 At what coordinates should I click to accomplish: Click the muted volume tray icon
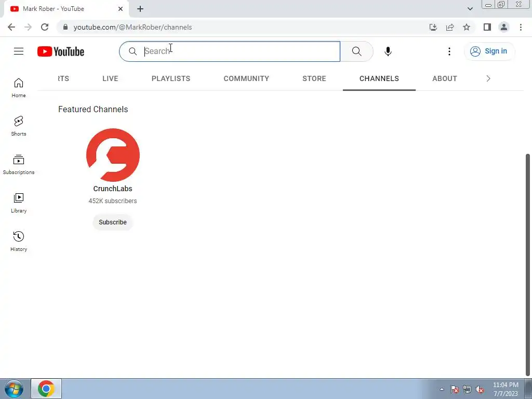pyautogui.click(x=480, y=389)
